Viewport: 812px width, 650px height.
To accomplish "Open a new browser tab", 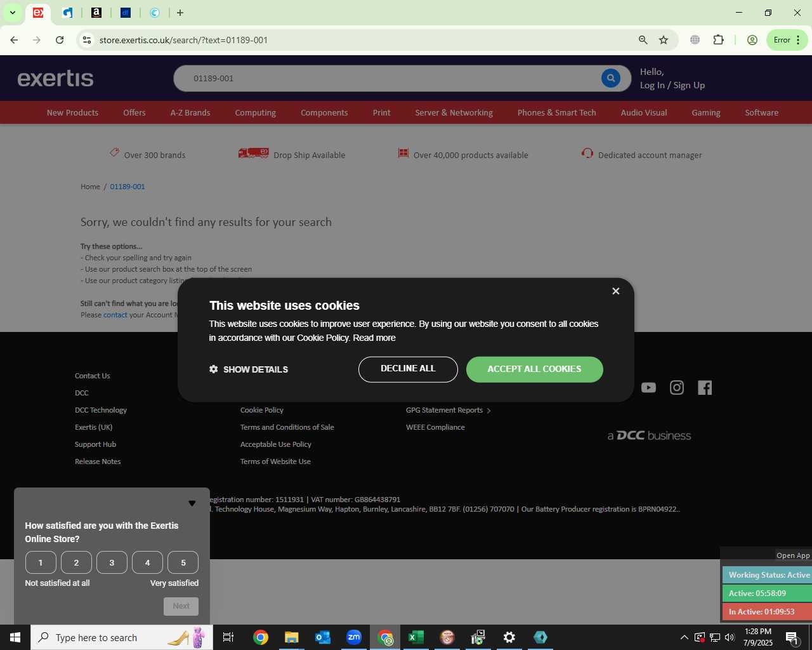I will (x=180, y=13).
